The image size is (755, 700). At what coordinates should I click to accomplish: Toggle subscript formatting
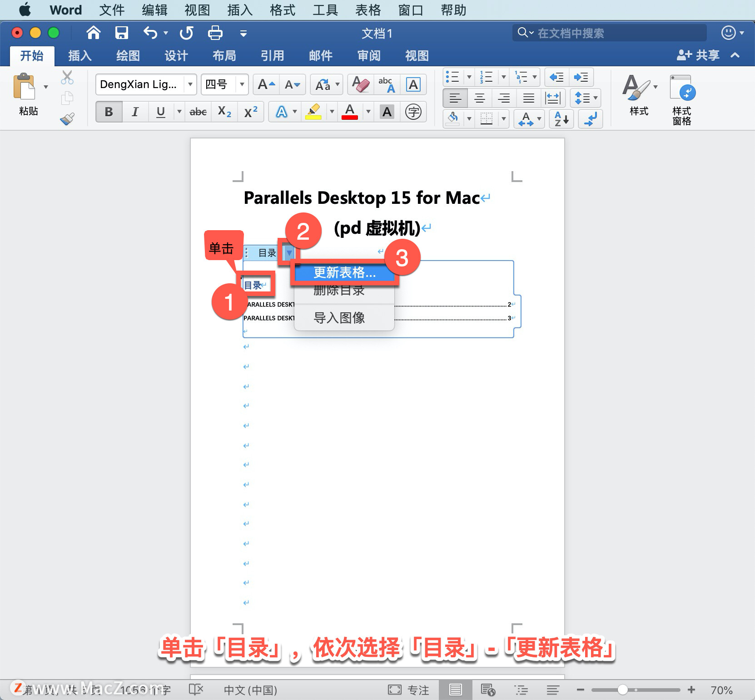coord(224,112)
